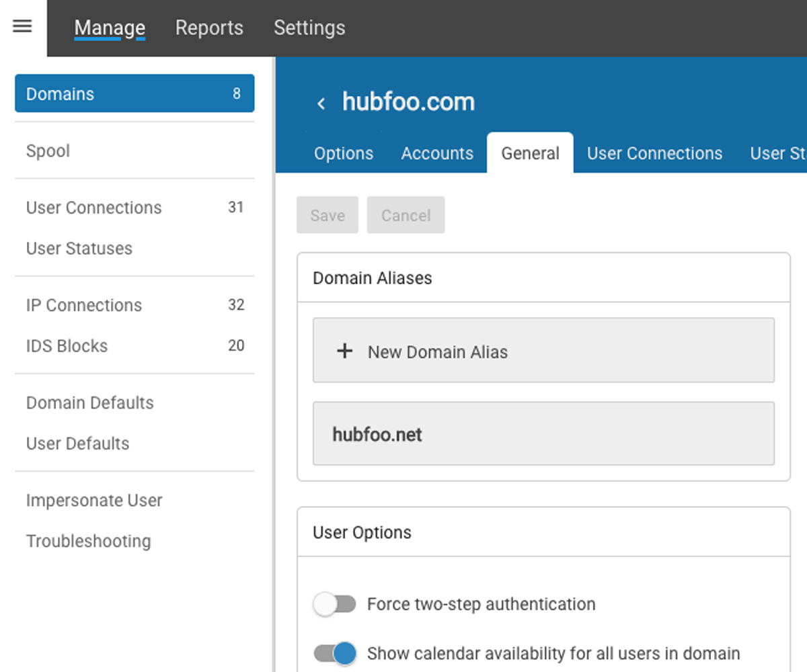Screen dimensions: 807x672
Task: Open the hamburger navigation menu
Action: point(22,26)
